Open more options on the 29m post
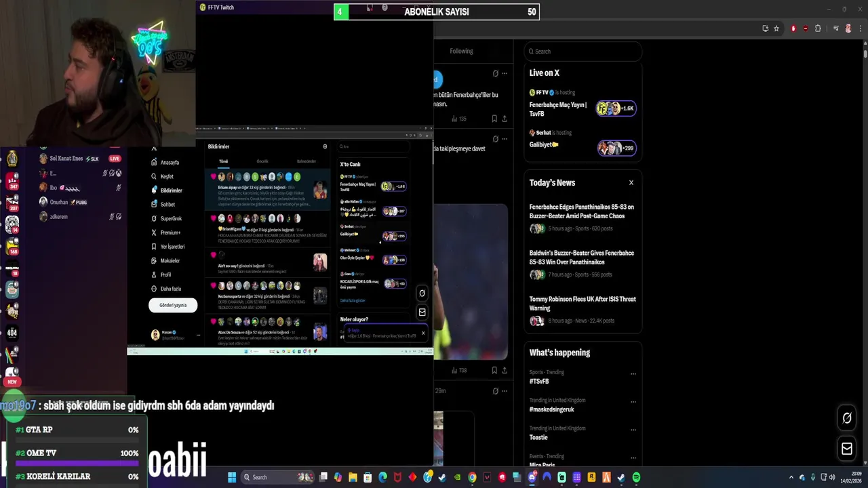Screen dimensions: 868x488 click(505, 391)
